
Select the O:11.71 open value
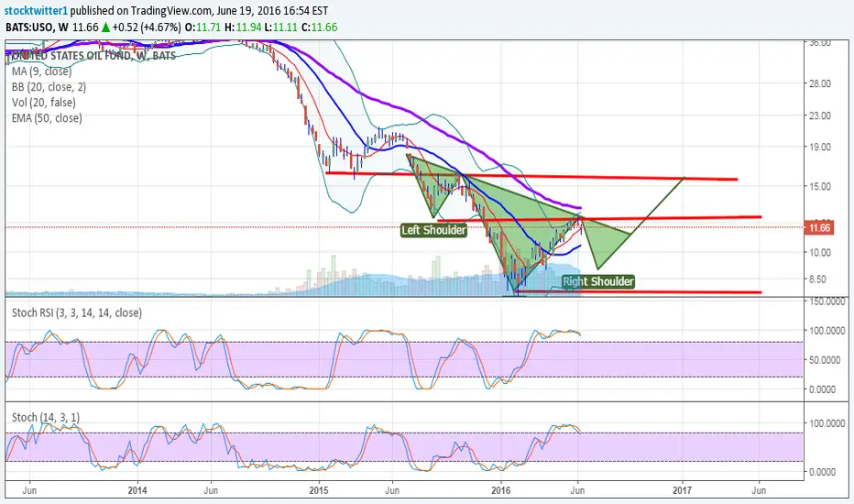click(203, 27)
